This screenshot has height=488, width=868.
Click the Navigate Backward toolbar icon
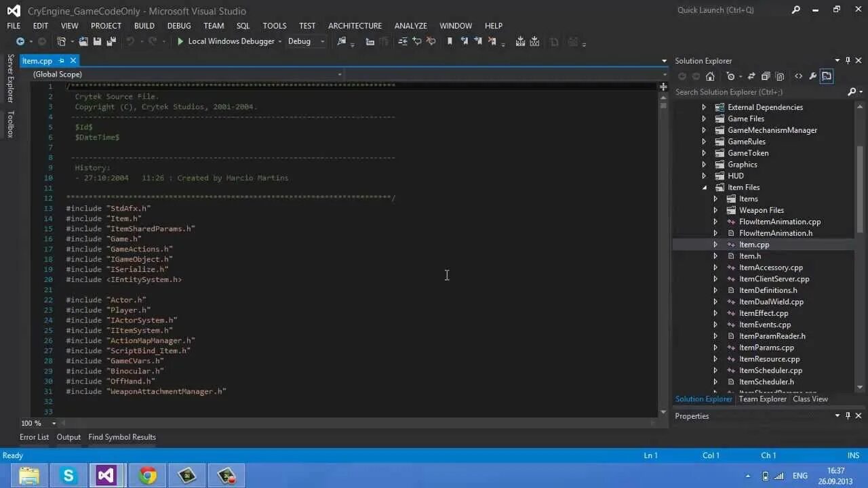point(20,41)
